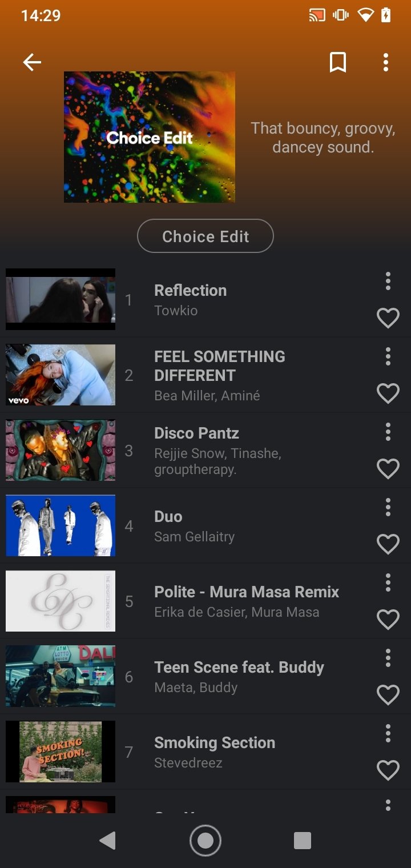The width and height of the screenshot is (411, 868).
Task: Open more options for Disco Pantz
Action: point(388,432)
